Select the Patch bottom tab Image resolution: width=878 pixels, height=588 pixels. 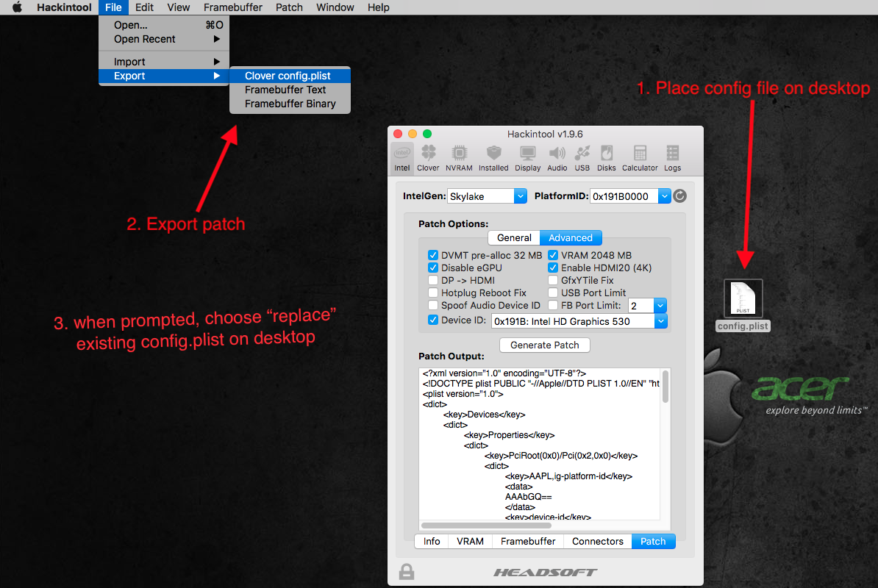[653, 541]
